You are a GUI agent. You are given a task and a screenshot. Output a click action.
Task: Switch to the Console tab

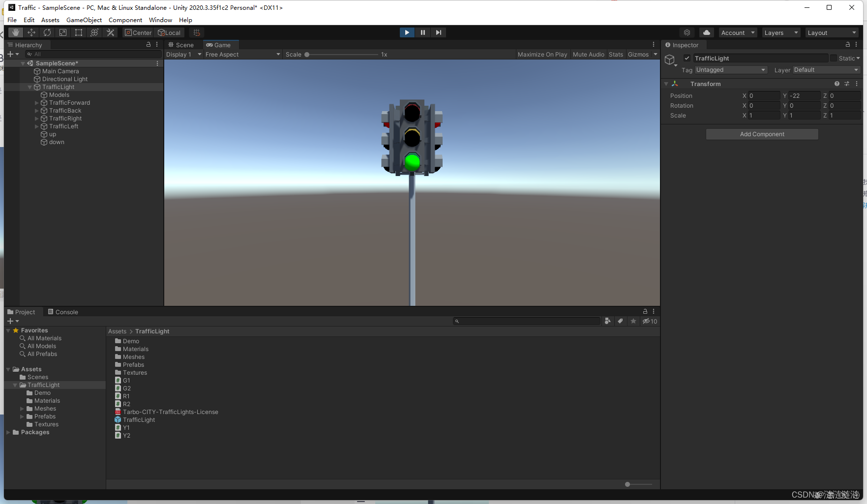(x=63, y=312)
